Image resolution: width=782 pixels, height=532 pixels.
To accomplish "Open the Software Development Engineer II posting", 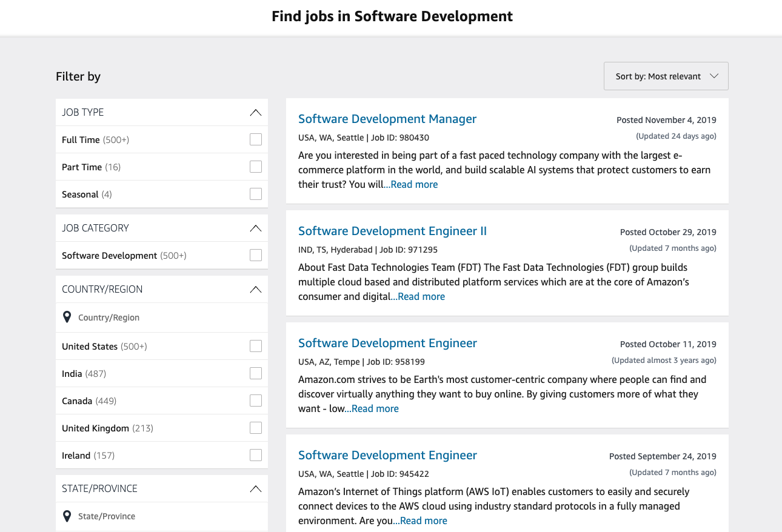I will [392, 231].
